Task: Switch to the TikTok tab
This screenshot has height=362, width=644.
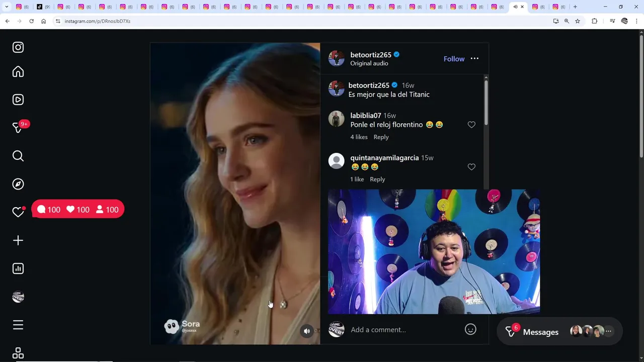Action: [43, 7]
